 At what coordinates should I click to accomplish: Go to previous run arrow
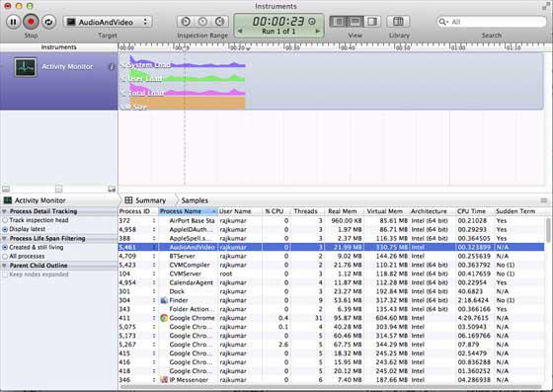240,31
